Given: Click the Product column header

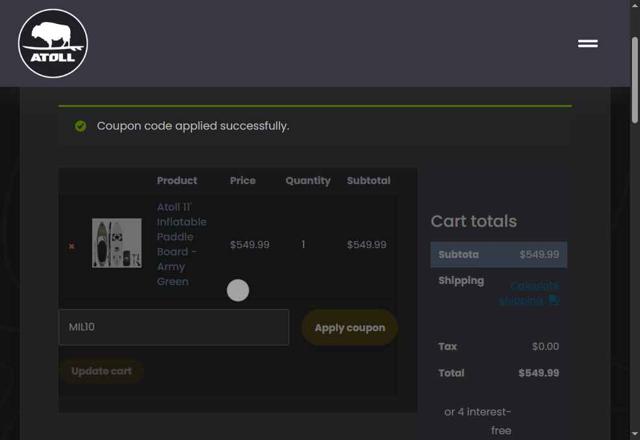Looking at the screenshot, I should [x=177, y=180].
